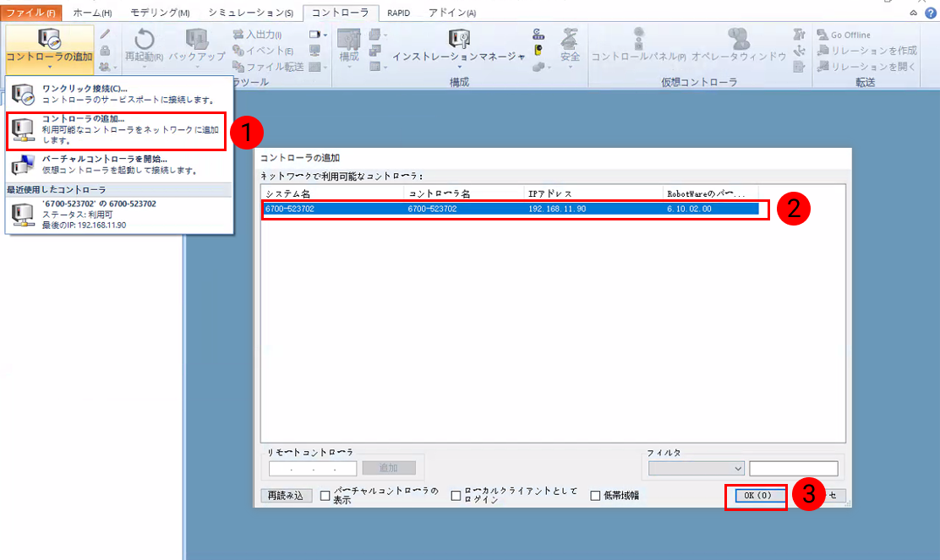Viewport: 940px width, 560px height.
Task: Open the ファイル file tab
Action: (30, 13)
